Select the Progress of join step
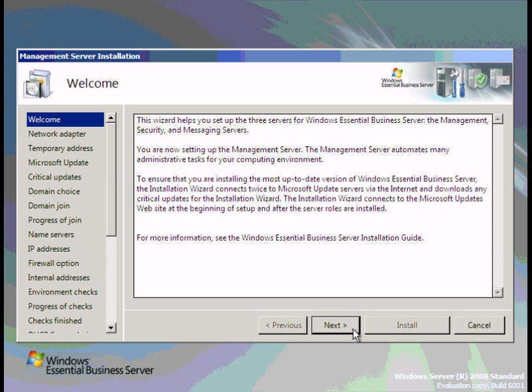 [x=55, y=220]
